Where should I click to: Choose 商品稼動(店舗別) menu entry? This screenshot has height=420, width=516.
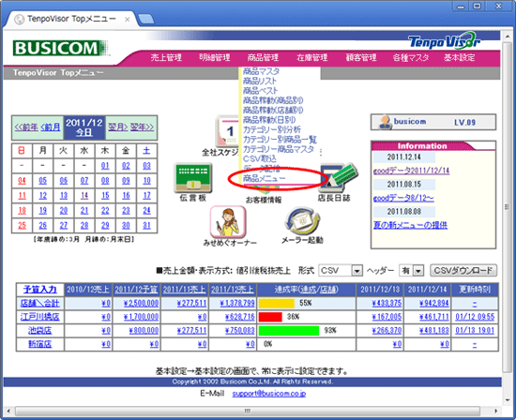pyautogui.click(x=273, y=110)
